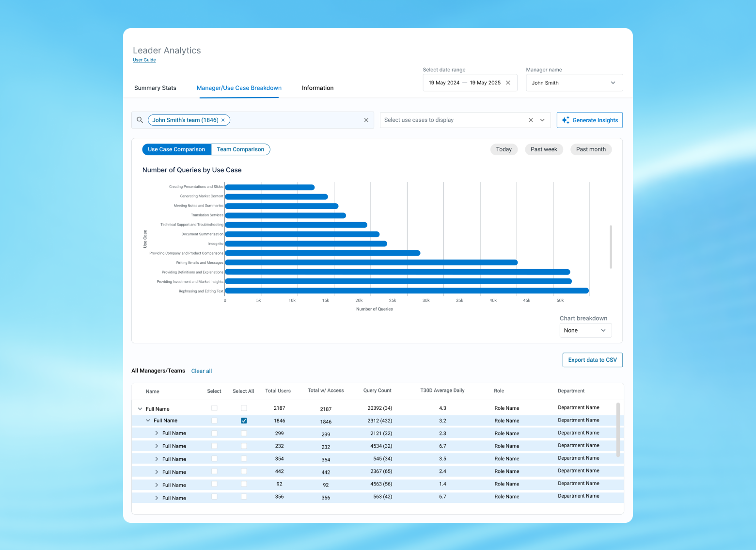The width and height of the screenshot is (756, 550).
Task: Click the team search input field
Action: (252, 120)
